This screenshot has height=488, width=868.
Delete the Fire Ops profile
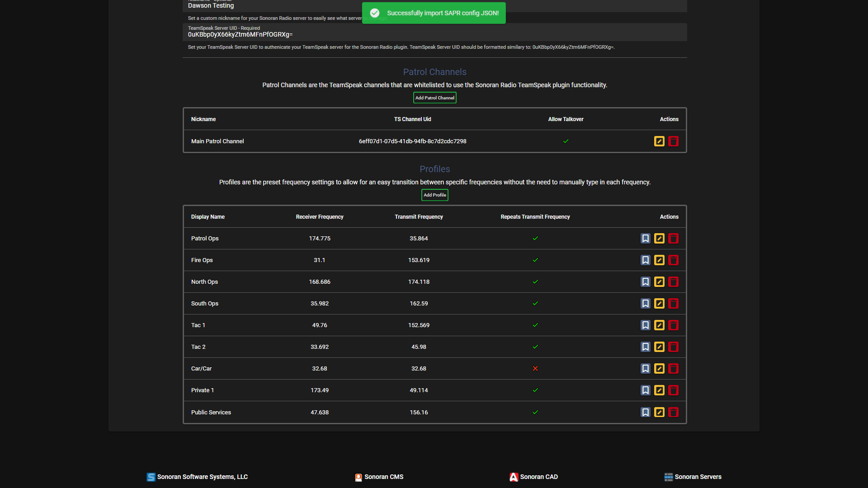pos(673,260)
